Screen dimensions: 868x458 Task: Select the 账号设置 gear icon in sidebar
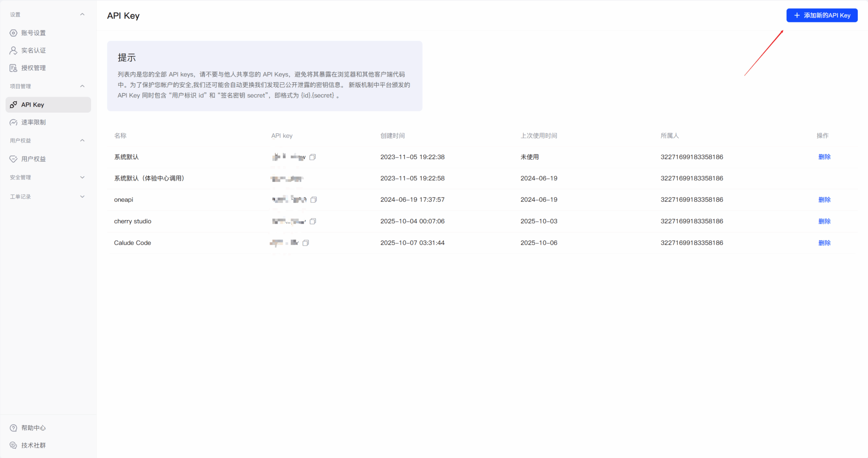pos(13,33)
